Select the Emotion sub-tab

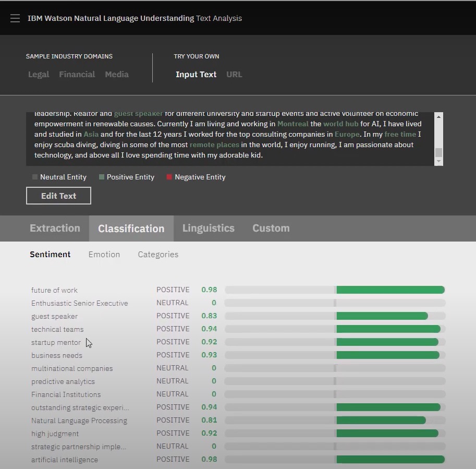104,254
